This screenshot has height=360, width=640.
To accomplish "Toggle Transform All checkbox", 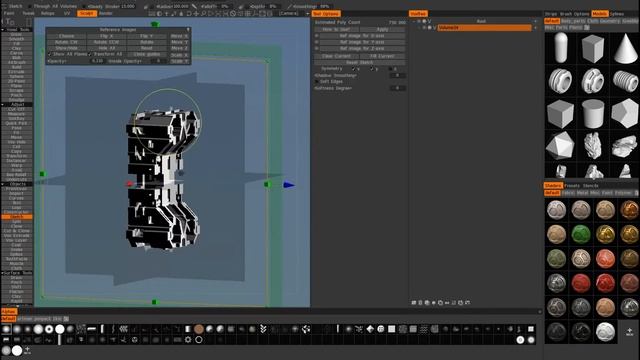I will tap(90, 54).
